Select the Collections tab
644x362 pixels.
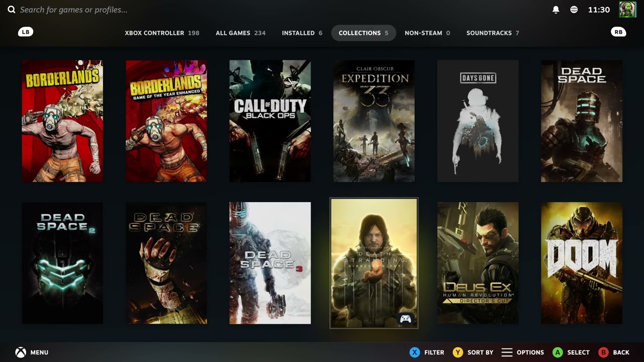point(363,33)
